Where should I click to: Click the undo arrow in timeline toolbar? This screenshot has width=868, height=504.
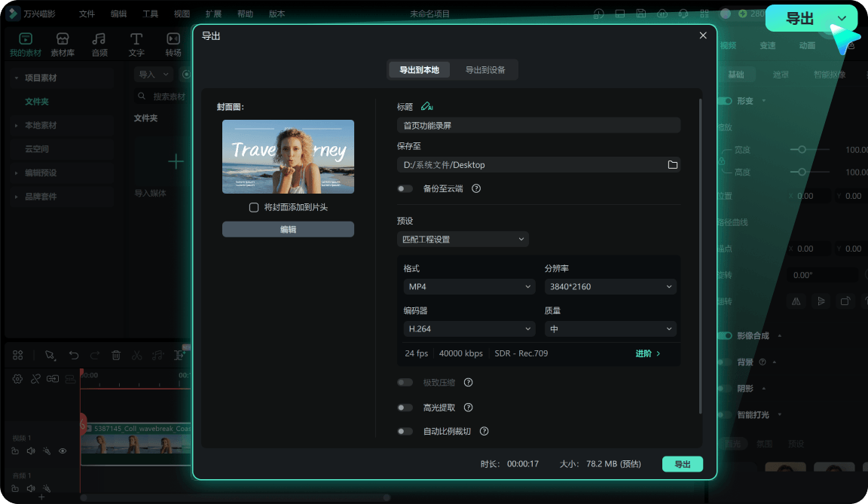pyautogui.click(x=74, y=355)
